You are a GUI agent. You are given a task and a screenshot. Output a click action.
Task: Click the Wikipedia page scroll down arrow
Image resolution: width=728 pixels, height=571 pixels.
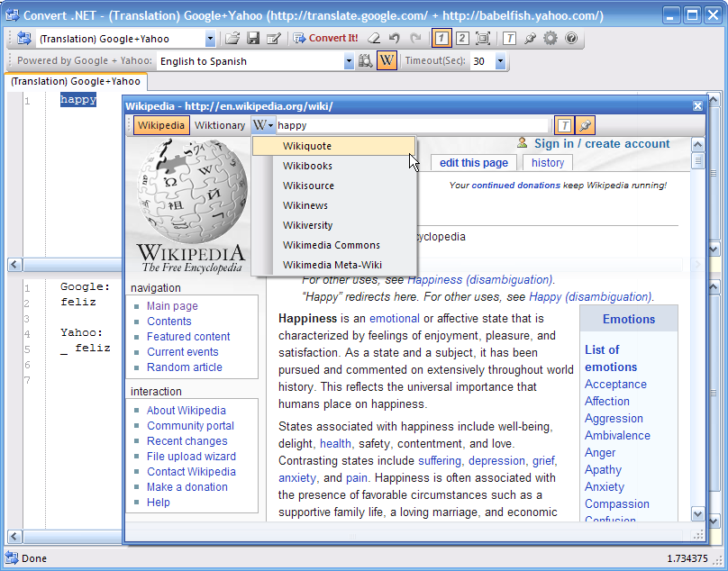(697, 513)
